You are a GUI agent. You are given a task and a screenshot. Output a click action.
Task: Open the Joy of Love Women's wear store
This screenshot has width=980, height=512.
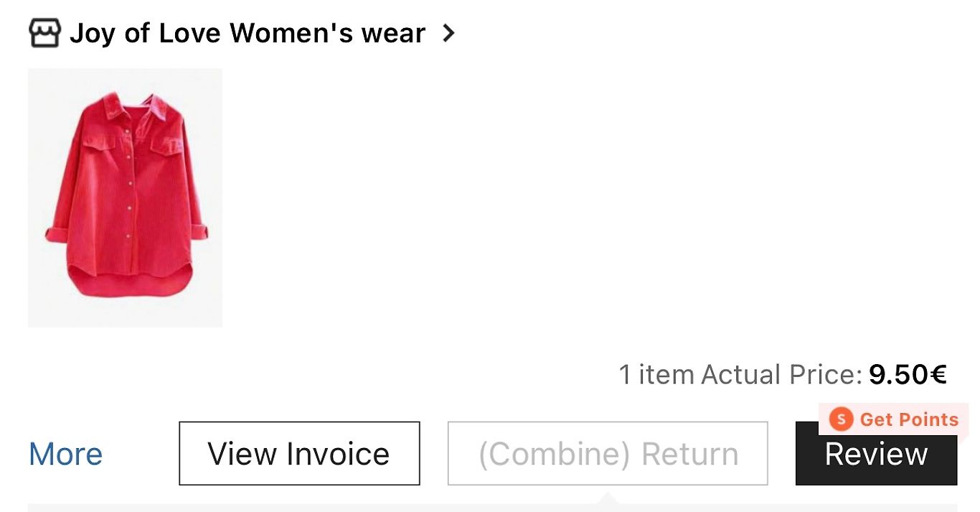(247, 33)
